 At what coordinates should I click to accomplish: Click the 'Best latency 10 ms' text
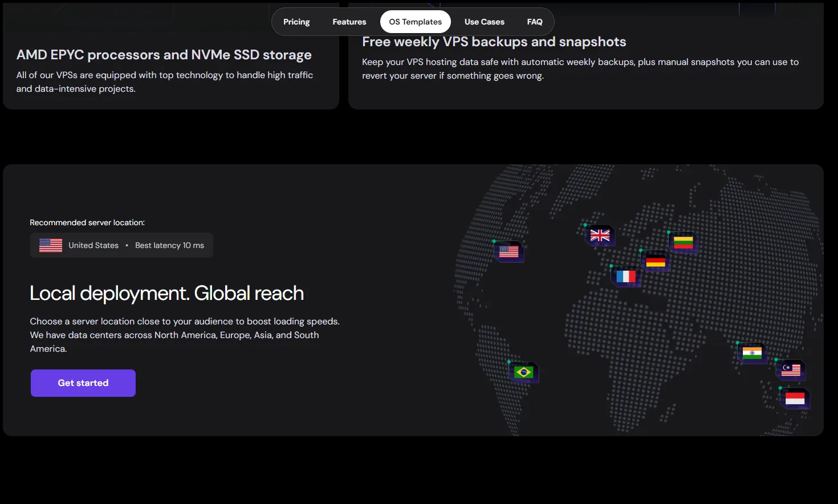tap(169, 245)
